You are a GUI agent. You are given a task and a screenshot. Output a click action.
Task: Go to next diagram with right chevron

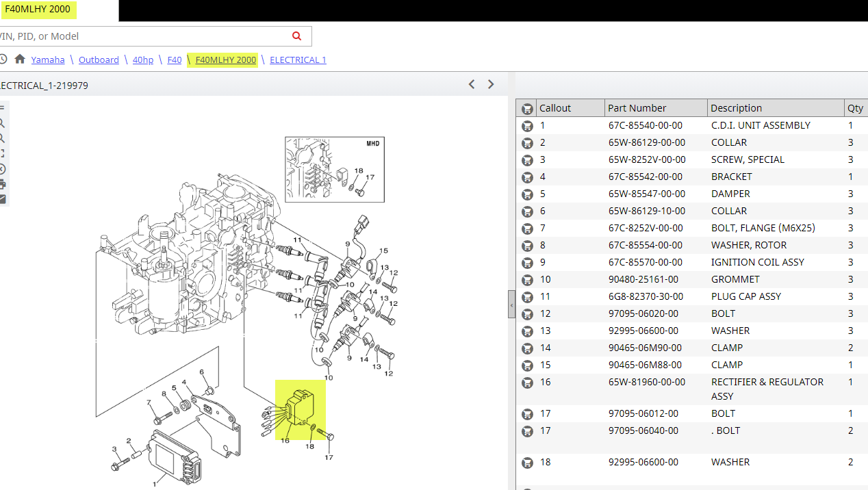(491, 84)
